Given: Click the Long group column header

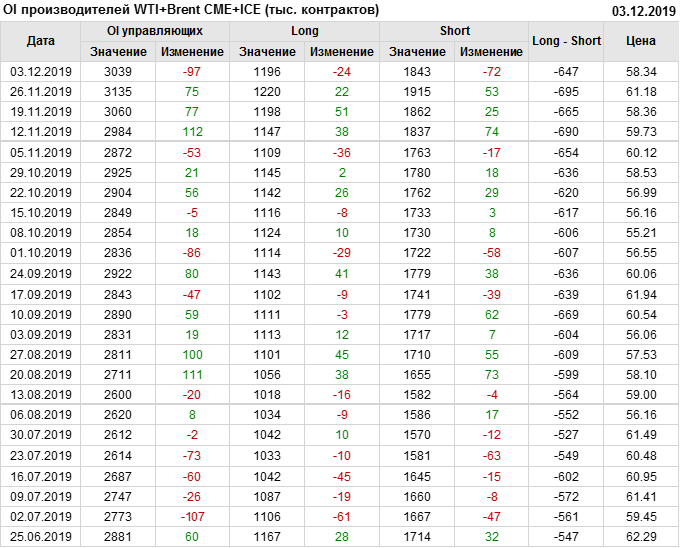Looking at the screenshot, I should click(x=305, y=31).
